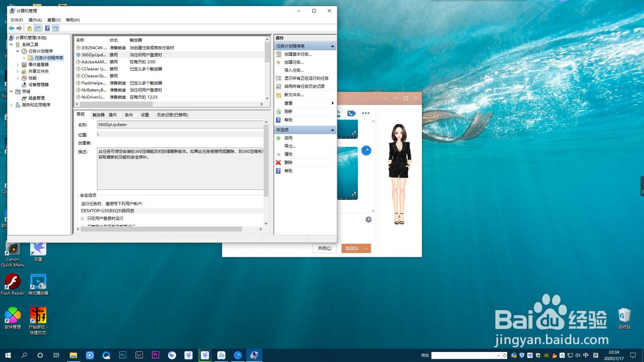Viewport: 644px width, 362px height.
Task: Open the 格式播放器 desktop shortcut
Action: click(38, 285)
